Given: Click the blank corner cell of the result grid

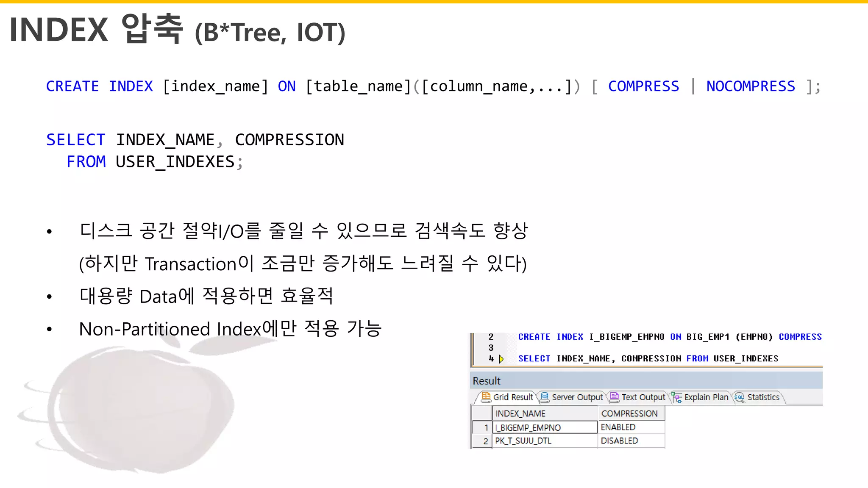Looking at the screenshot, I should (x=482, y=413).
